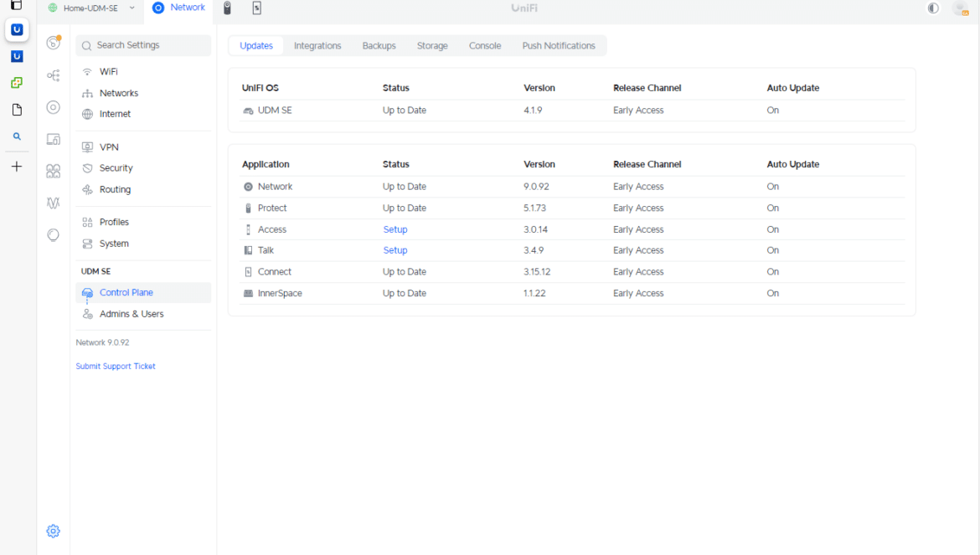Screen dimensions: 980x555
Task: Focus the Search Settings field
Action: tap(143, 45)
